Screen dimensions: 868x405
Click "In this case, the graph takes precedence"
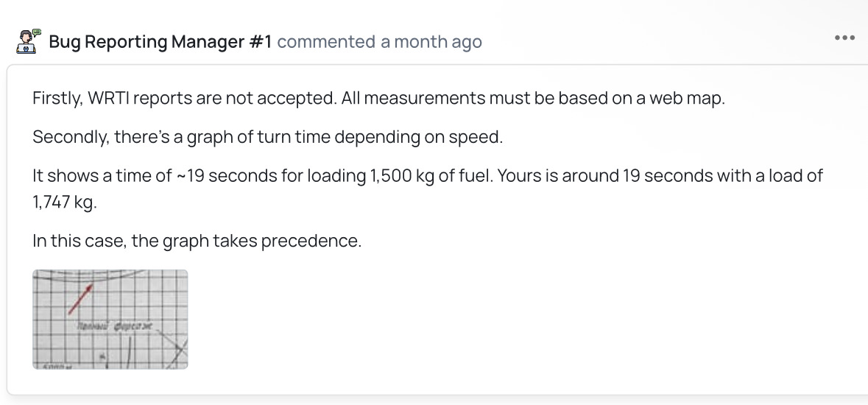point(197,241)
